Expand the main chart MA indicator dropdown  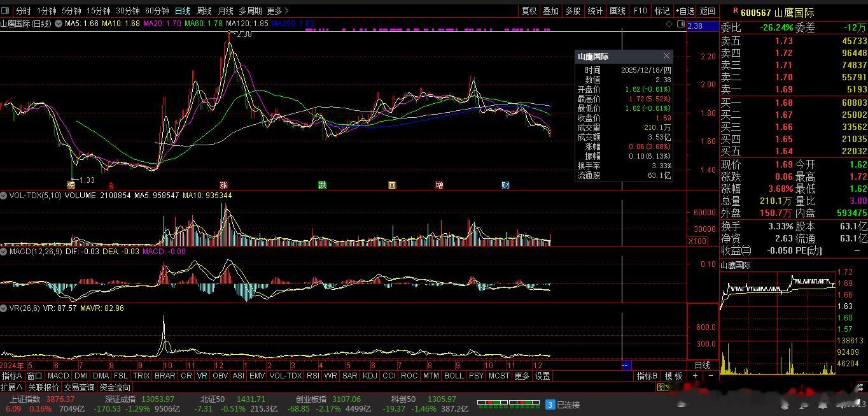tap(59, 24)
